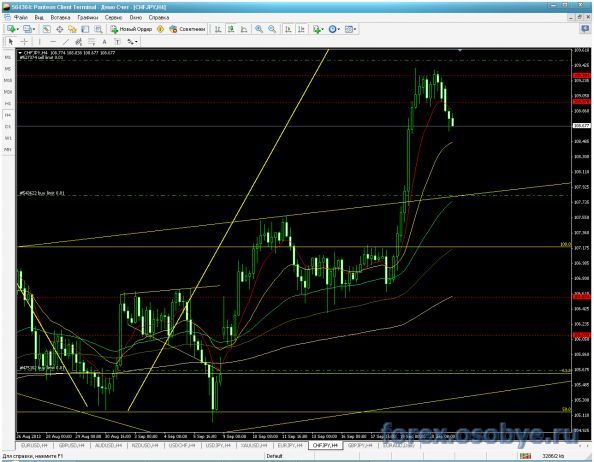This screenshot has height=462, width=594.
Task: Select the equidistant channel tool
Action: point(79,42)
